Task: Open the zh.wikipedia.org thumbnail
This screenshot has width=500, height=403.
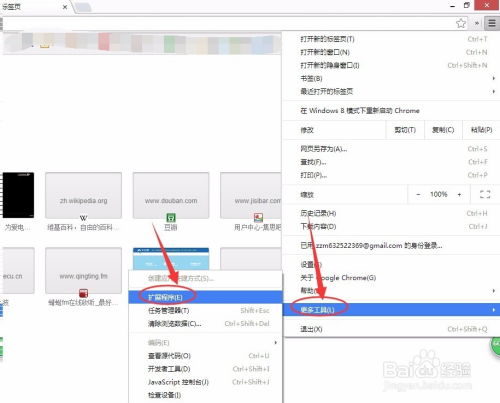Action: click(x=83, y=195)
